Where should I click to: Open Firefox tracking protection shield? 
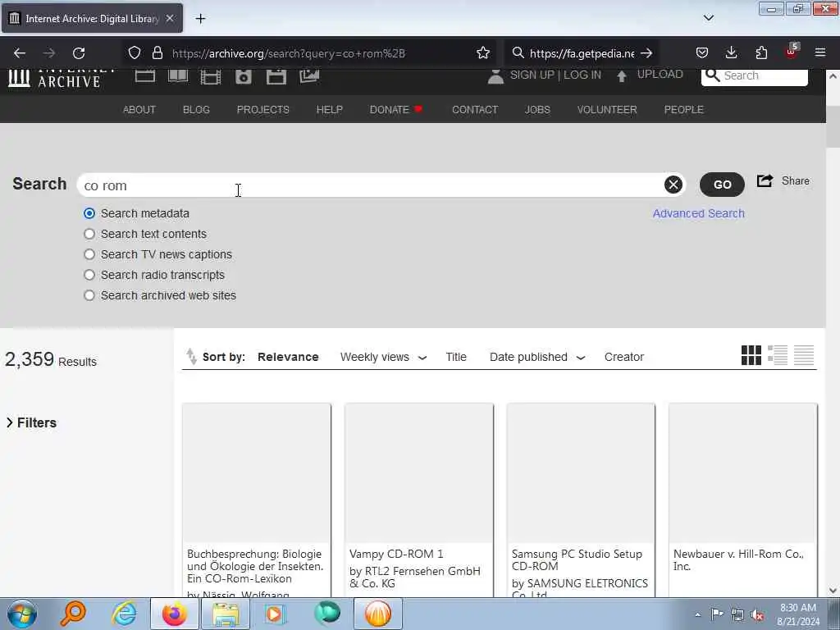coord(135,53)
